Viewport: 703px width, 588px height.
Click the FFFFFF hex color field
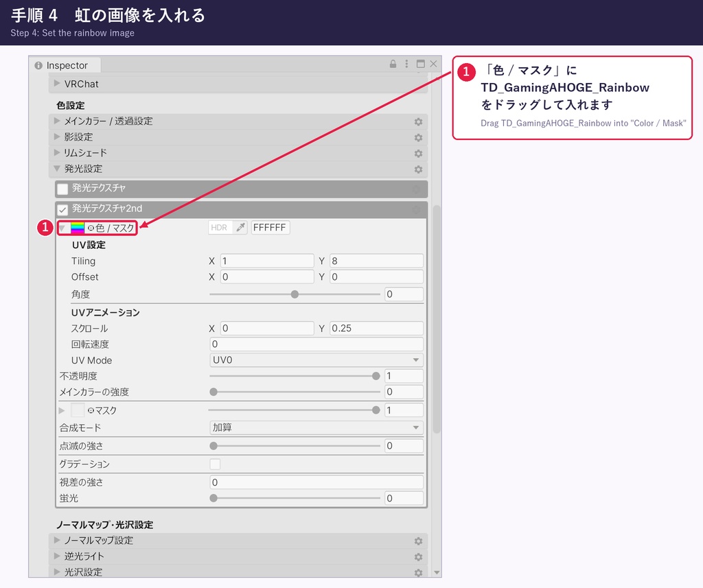click(x=270, y=228)
